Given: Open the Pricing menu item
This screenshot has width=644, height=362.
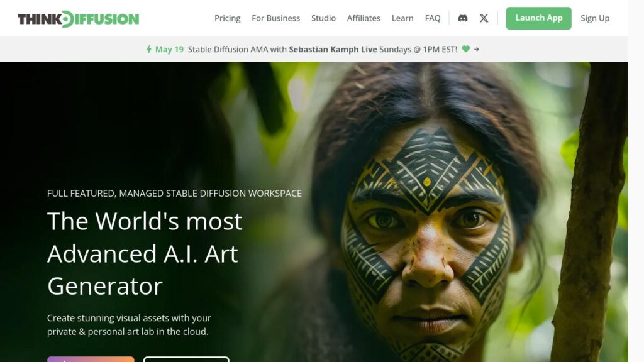Looking at the screenshot, I should pos(227,18).
